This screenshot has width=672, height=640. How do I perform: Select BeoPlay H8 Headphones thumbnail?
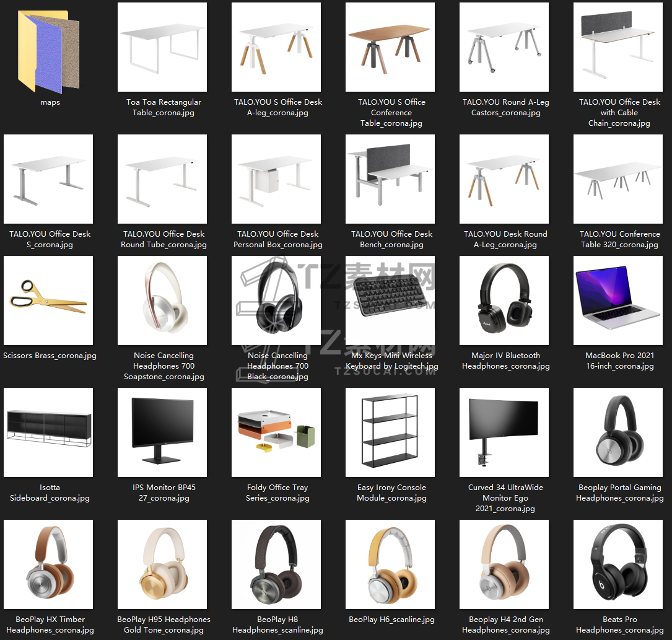276,564
